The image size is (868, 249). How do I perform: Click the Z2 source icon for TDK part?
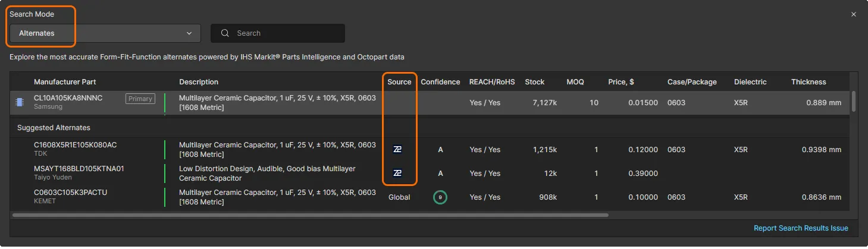[x=397, y=150]
